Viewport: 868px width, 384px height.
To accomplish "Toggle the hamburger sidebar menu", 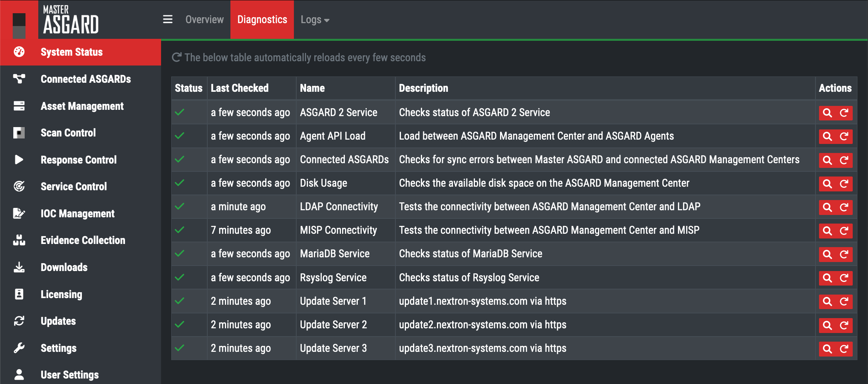I will point(168,20).
